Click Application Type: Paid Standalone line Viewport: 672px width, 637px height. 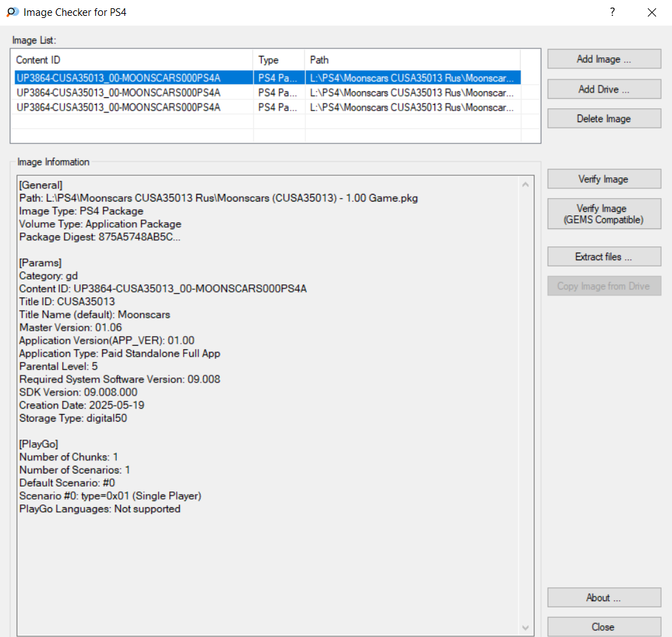tap(119, 353)
